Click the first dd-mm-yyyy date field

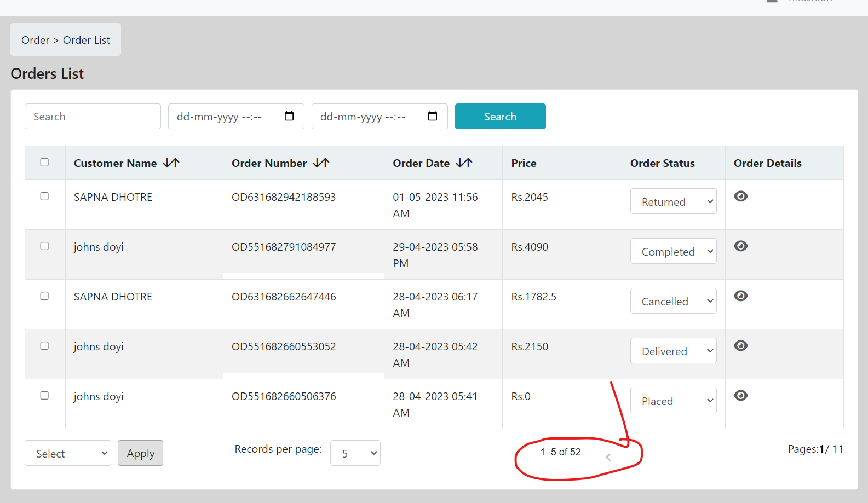[236, 117]
